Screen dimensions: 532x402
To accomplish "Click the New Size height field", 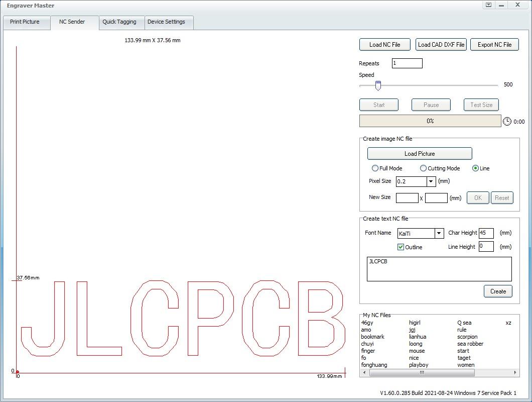I will (436, 198).
